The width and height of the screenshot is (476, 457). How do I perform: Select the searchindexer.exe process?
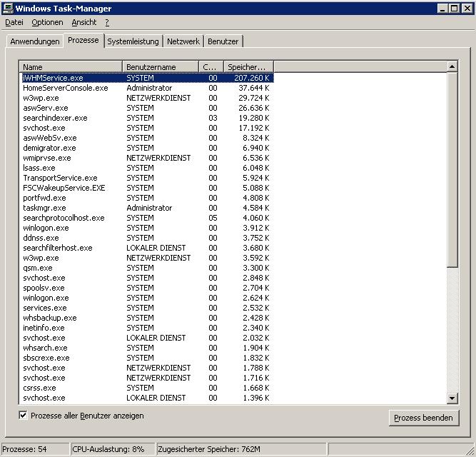[146, 118]
